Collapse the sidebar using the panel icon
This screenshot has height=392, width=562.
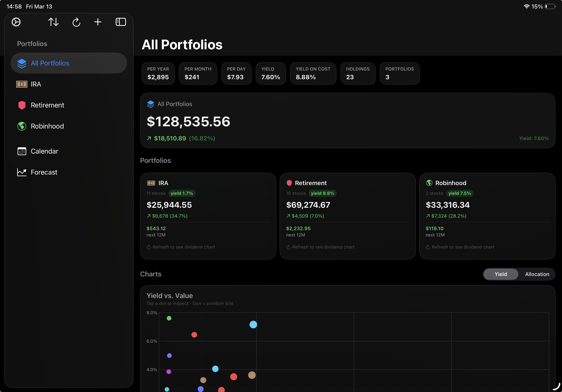[120, 22]
